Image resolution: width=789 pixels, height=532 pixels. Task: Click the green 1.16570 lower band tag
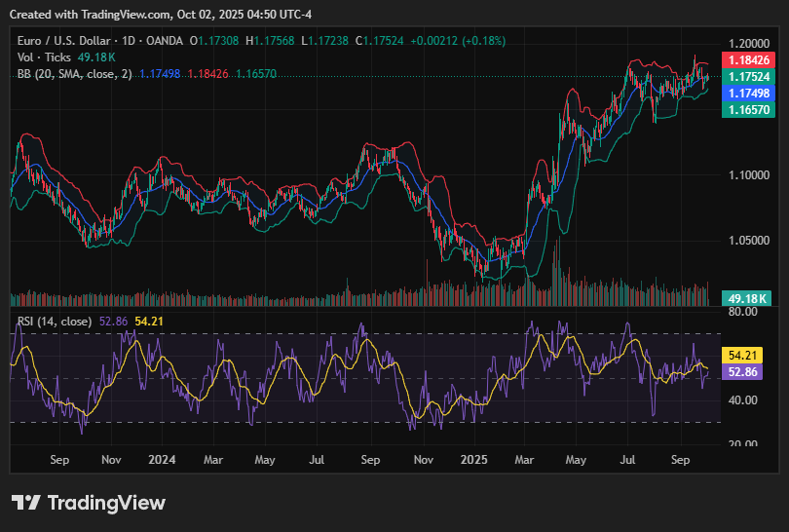[751, 110]
